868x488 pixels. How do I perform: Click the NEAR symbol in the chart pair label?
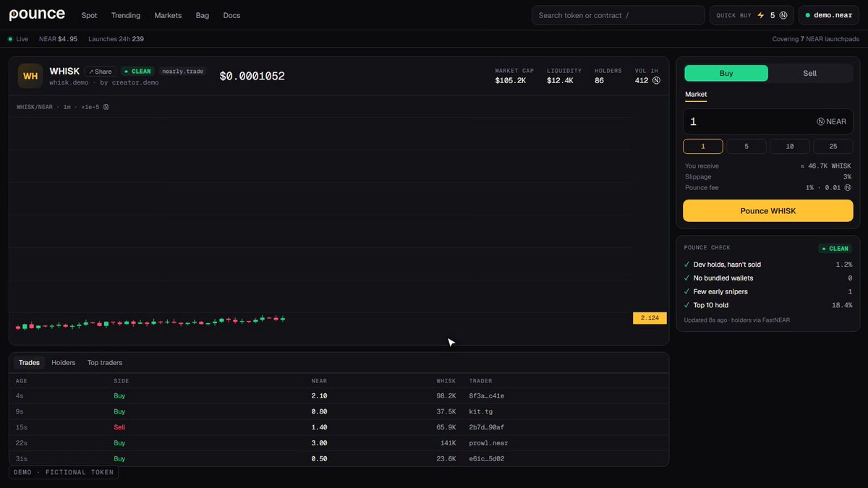pyautogui.click(x=106, y=107)
